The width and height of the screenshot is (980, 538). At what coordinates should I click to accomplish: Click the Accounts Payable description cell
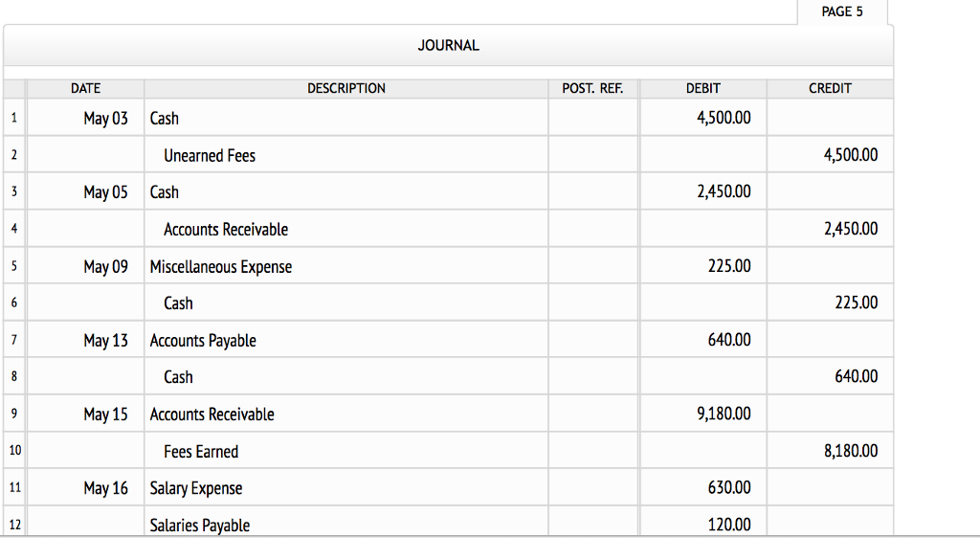pos(346,339)
